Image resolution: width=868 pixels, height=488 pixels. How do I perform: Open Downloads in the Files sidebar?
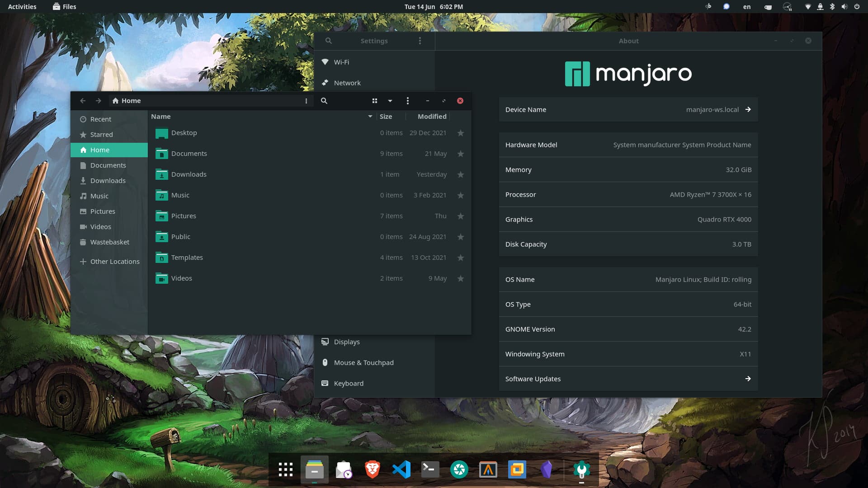click(109, 181)
